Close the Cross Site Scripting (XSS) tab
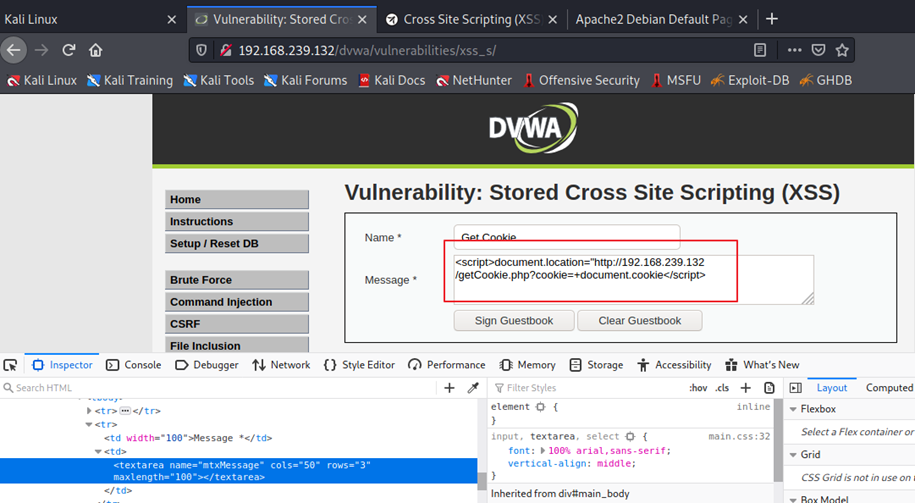This screenshot has width=915, height=503. tap(553, 20)
